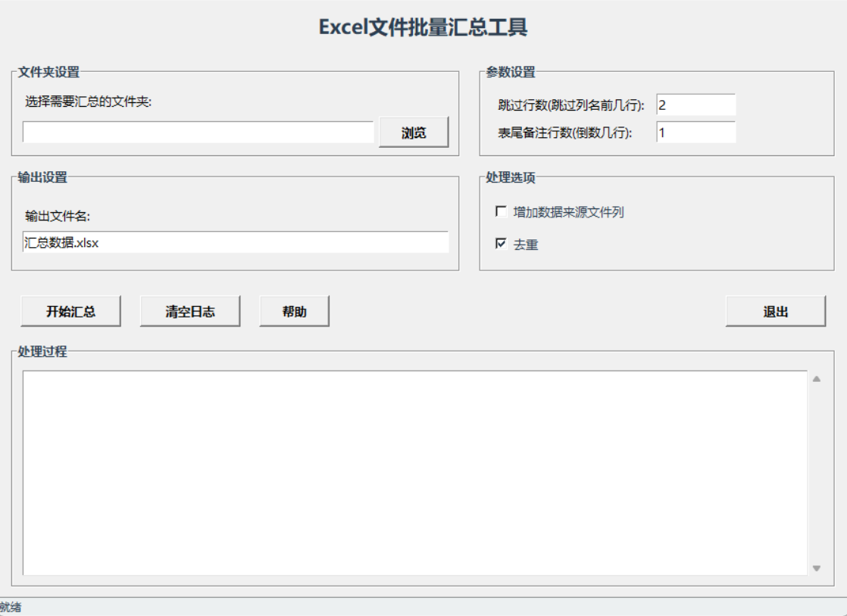Click the 就绪 status bar text

[x=11, y=608]
